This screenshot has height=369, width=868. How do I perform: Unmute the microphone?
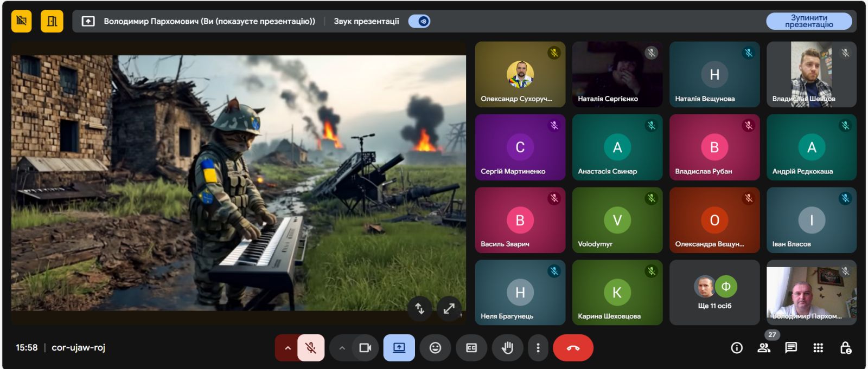(311, 348)
